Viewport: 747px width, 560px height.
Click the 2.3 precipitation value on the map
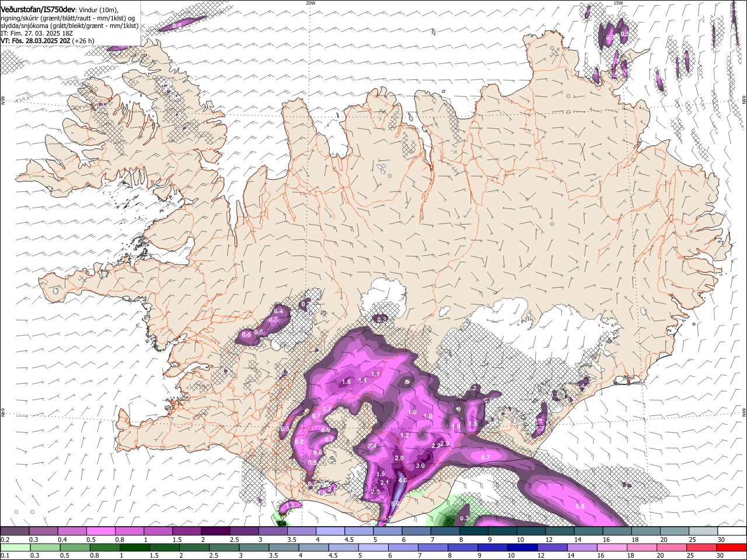pyautogui.click(x=445, y=444)
